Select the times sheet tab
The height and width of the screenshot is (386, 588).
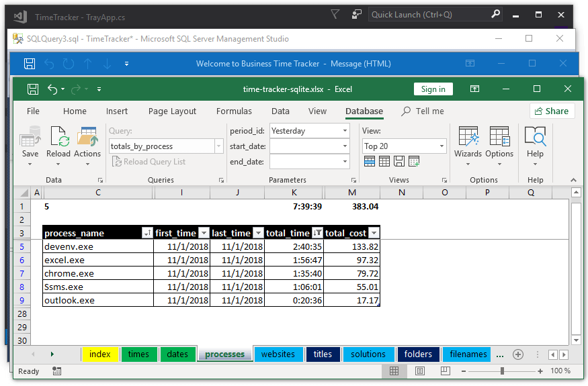(138, 354)
